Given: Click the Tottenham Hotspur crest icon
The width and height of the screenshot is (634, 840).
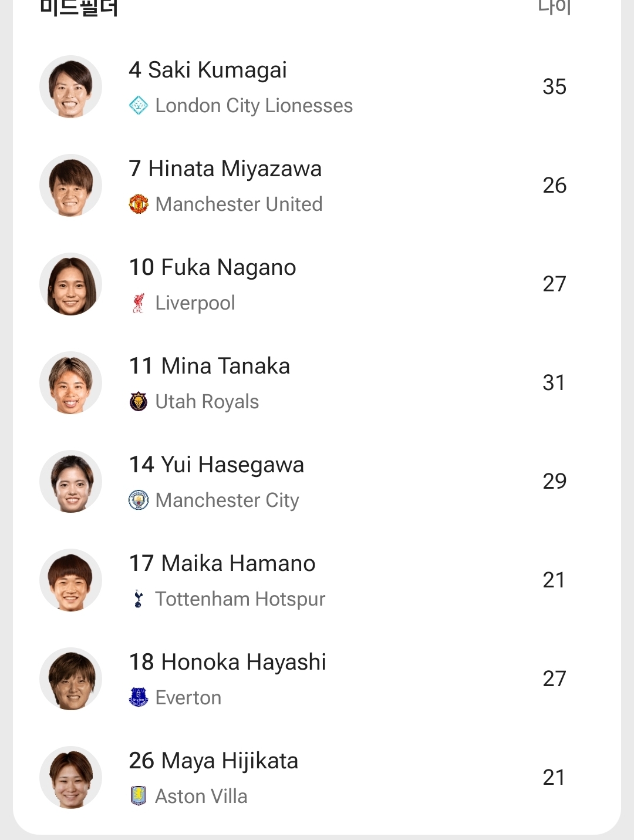Looking at the screenshot, I should point(139,599).
